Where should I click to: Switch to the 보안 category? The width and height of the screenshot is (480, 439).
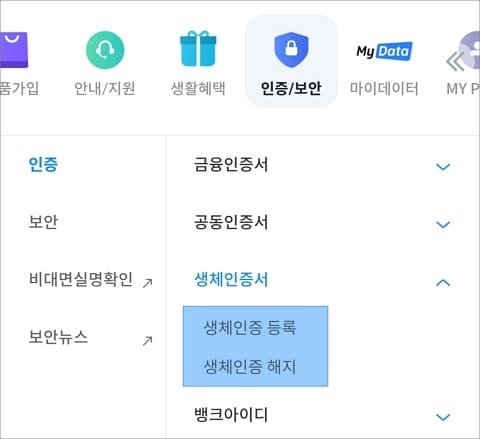click(43, 222)
